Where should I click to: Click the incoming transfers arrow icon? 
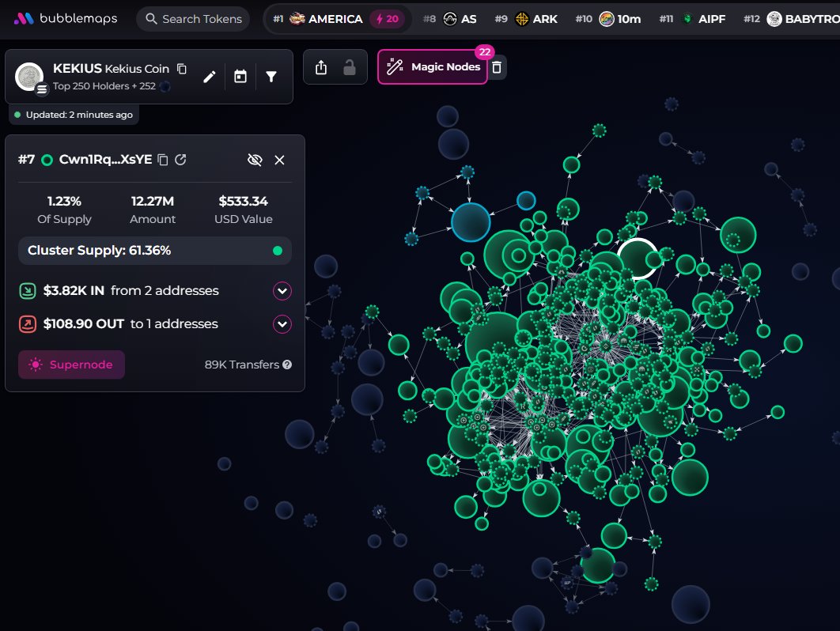[x=28, y=291]
